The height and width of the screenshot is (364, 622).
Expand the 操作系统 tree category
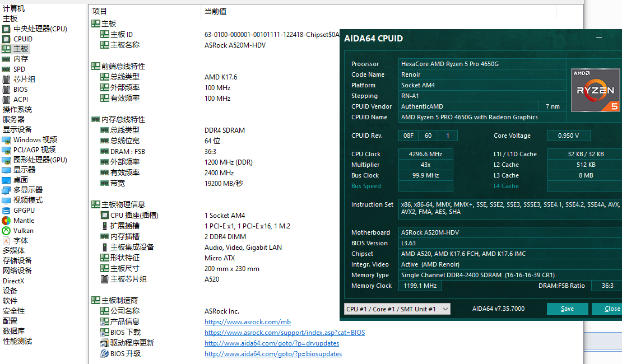(x=17, y=110)
